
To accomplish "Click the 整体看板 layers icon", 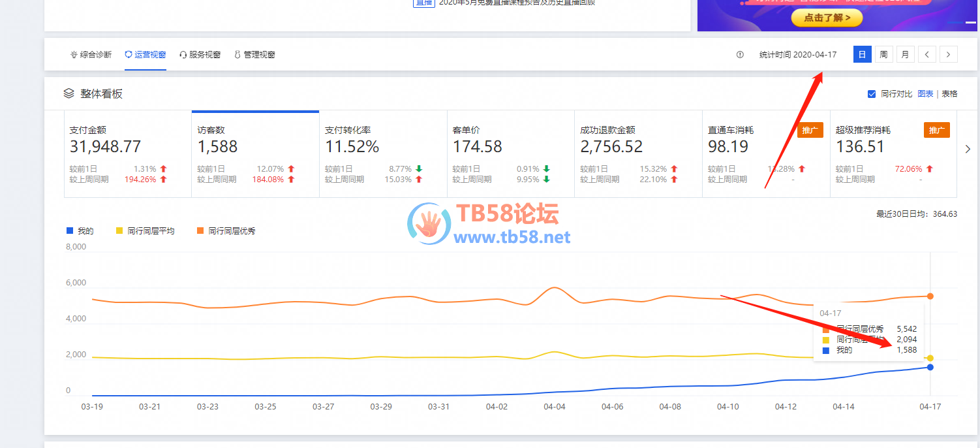I will point(69,93).
